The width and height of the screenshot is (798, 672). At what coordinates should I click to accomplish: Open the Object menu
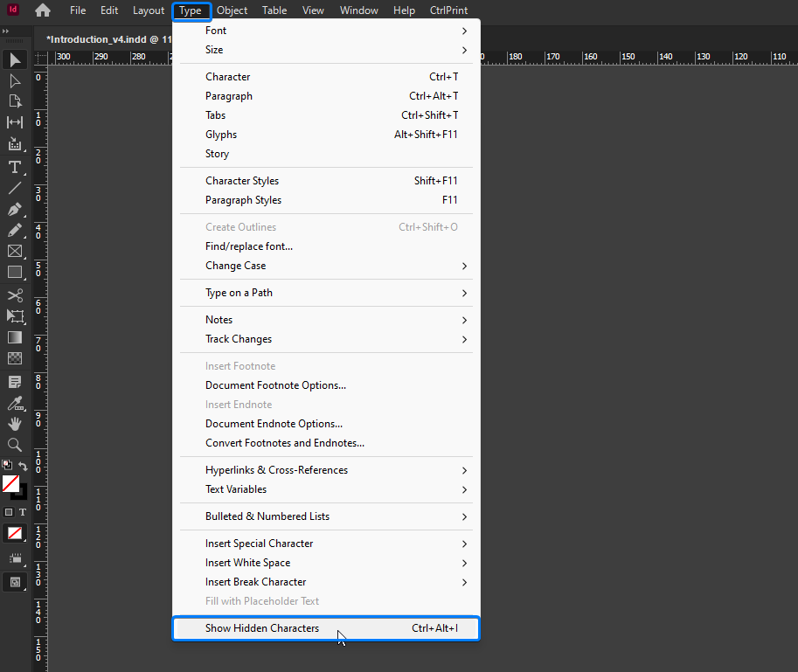(232, 10)
